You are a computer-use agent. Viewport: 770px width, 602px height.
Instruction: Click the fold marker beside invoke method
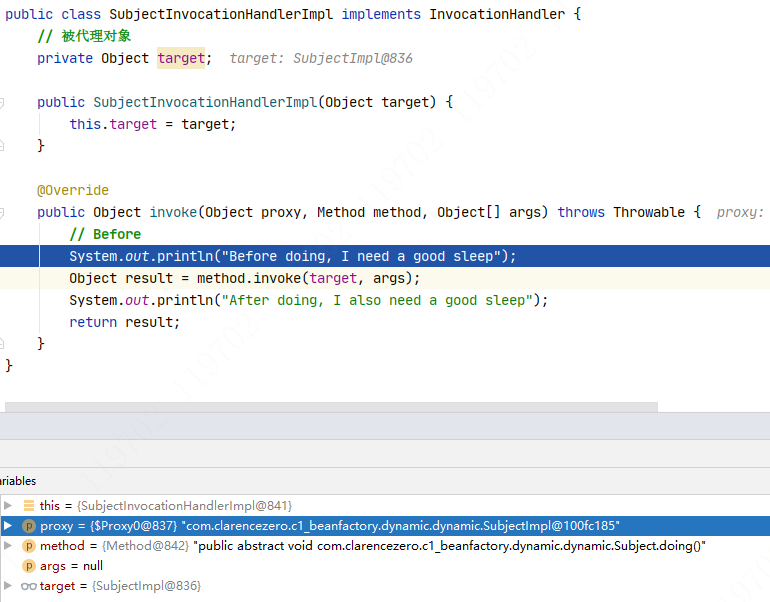[2, 213]
